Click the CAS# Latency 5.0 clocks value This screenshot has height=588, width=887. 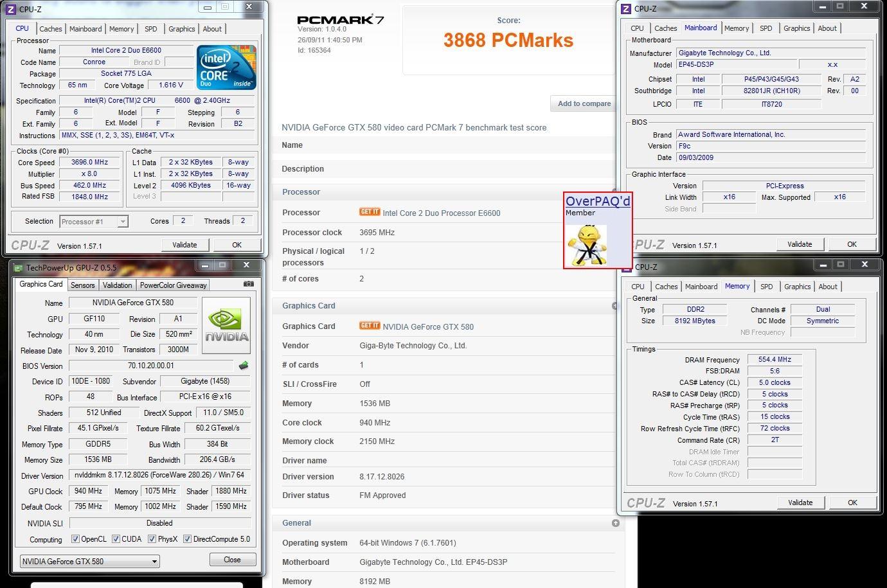point(775,383)
